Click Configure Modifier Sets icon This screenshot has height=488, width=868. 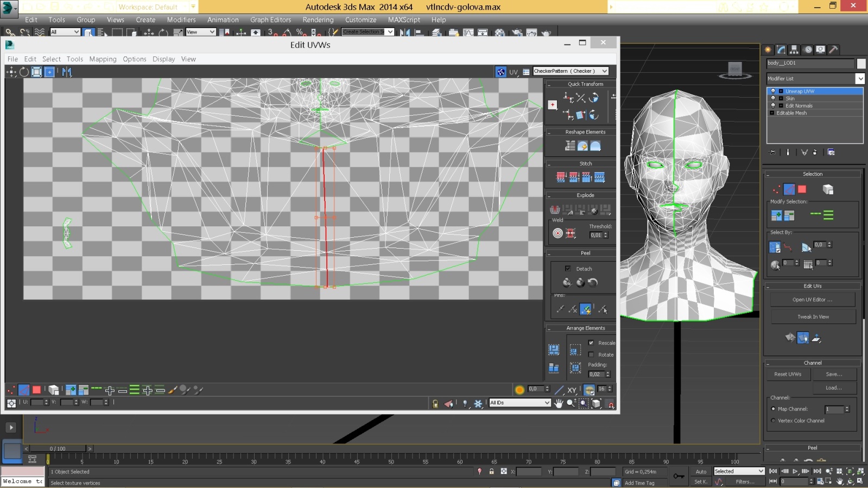click(831, 152)
